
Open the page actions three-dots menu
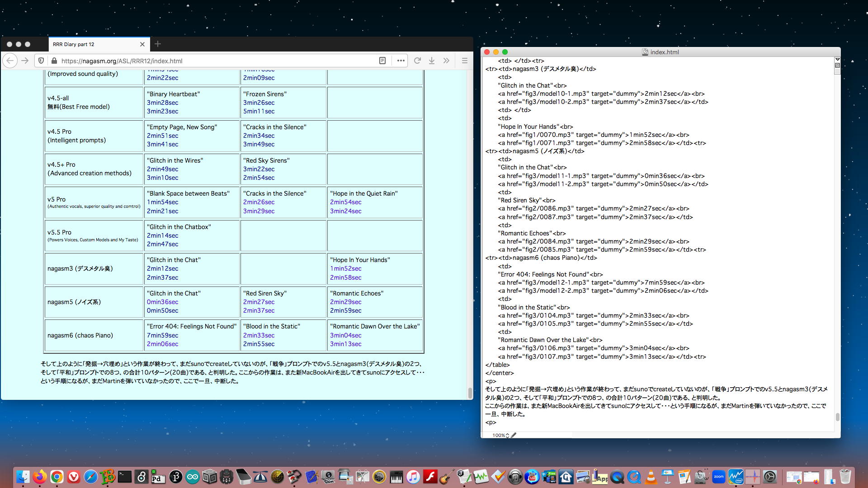(401, 61)
